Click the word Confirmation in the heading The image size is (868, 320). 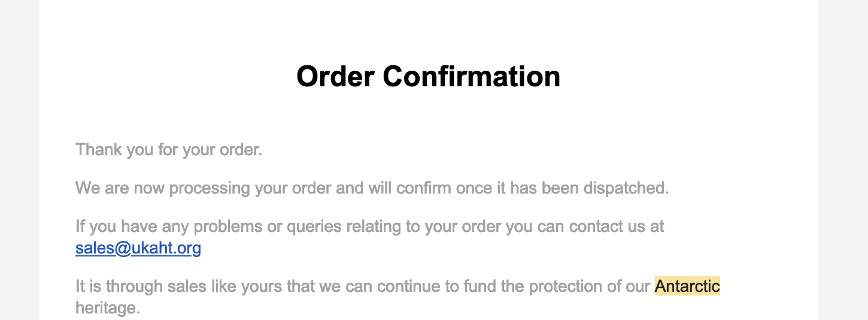[x=472, y=77]
